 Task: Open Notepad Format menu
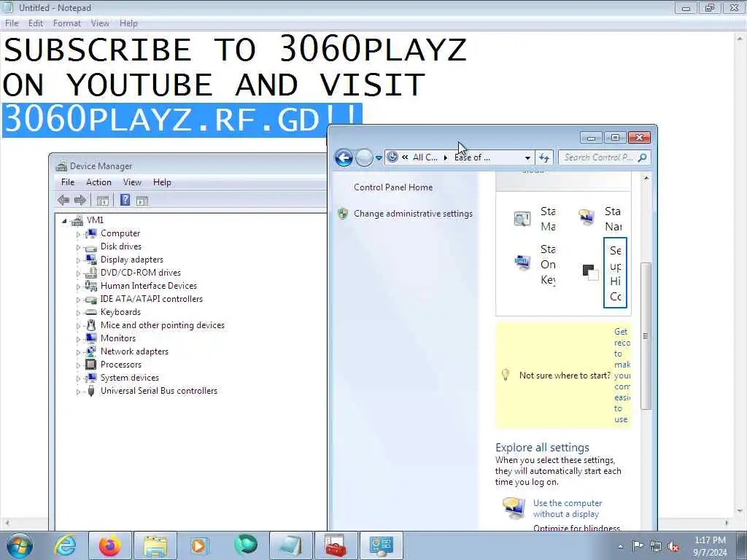click(x=66, y=23)
